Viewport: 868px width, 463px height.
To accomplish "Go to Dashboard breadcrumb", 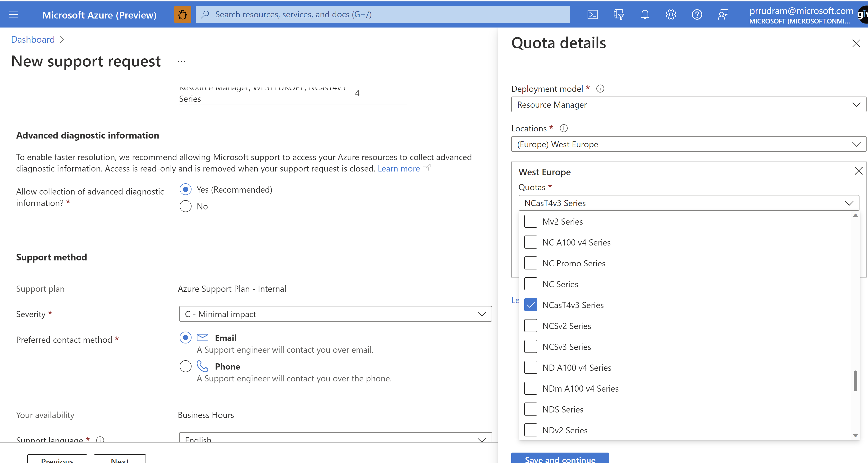I will [x=33, y=40].
